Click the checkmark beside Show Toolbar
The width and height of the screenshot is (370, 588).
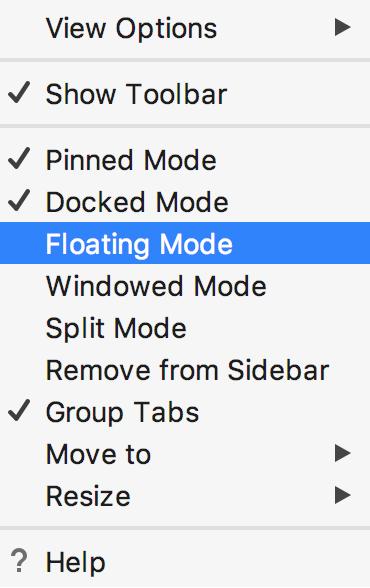(x=19, y=93)
